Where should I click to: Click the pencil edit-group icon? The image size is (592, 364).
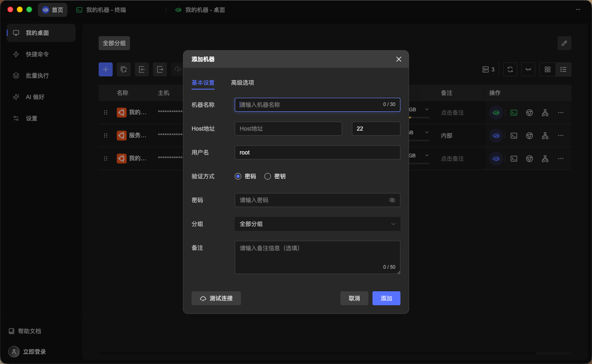pyautogui.click(x=564, y=43)
